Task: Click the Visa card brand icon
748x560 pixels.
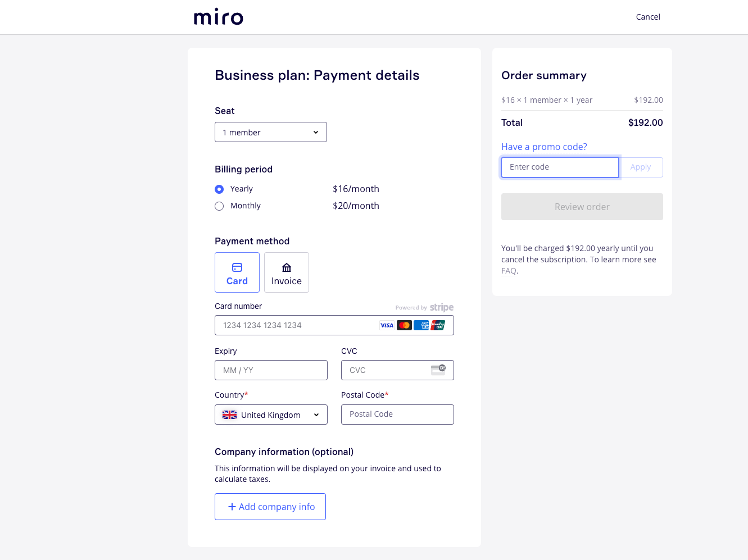Action: (387, 325)
